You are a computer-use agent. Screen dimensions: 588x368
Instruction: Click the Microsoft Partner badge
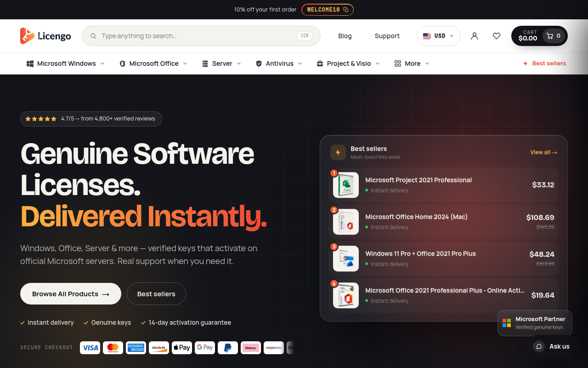[x=535, y=323]
